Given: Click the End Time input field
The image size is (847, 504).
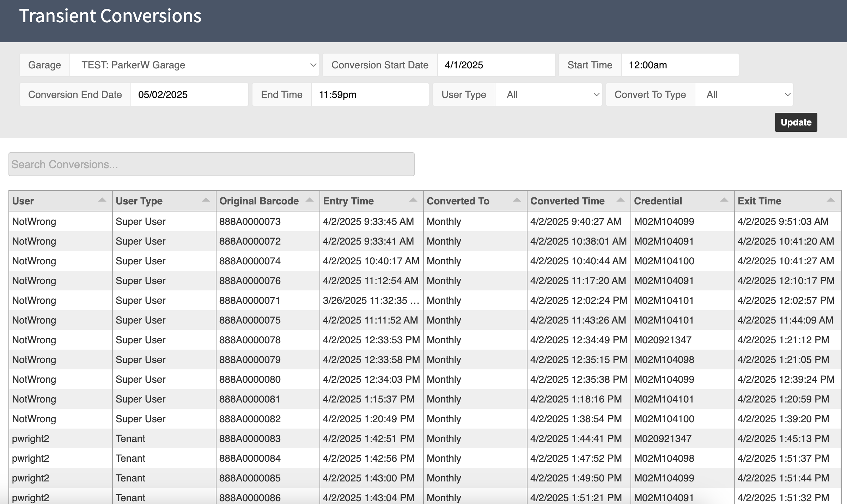Looking at the screenshot, I should pyautogui.click(x=370, y=94).
